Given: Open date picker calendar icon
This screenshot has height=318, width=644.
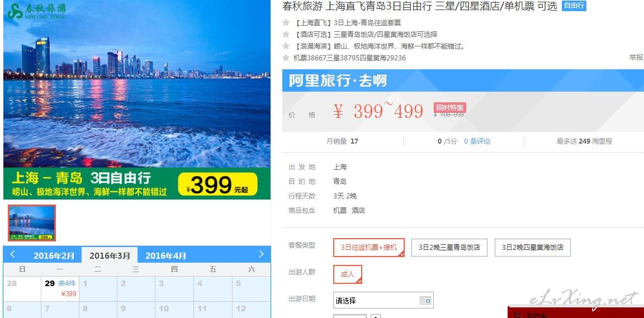Looking at the screenshot, I should [x=425, y=300].
